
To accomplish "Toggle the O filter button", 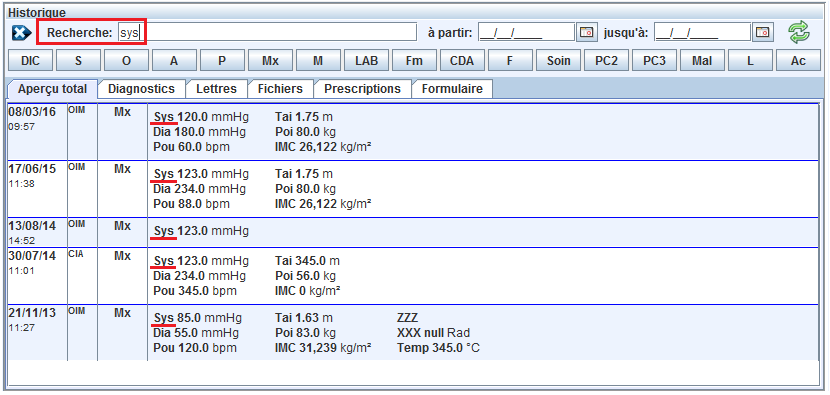I will [127, 60].
